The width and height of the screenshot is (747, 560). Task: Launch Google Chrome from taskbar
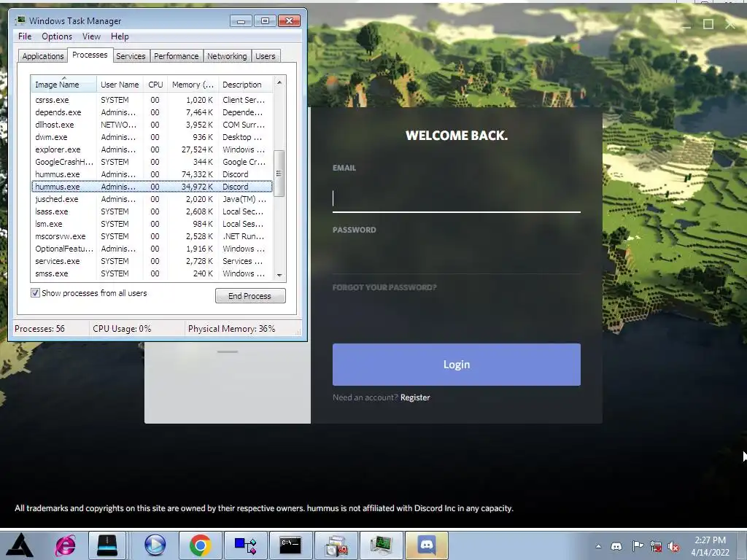pos(200,545)
